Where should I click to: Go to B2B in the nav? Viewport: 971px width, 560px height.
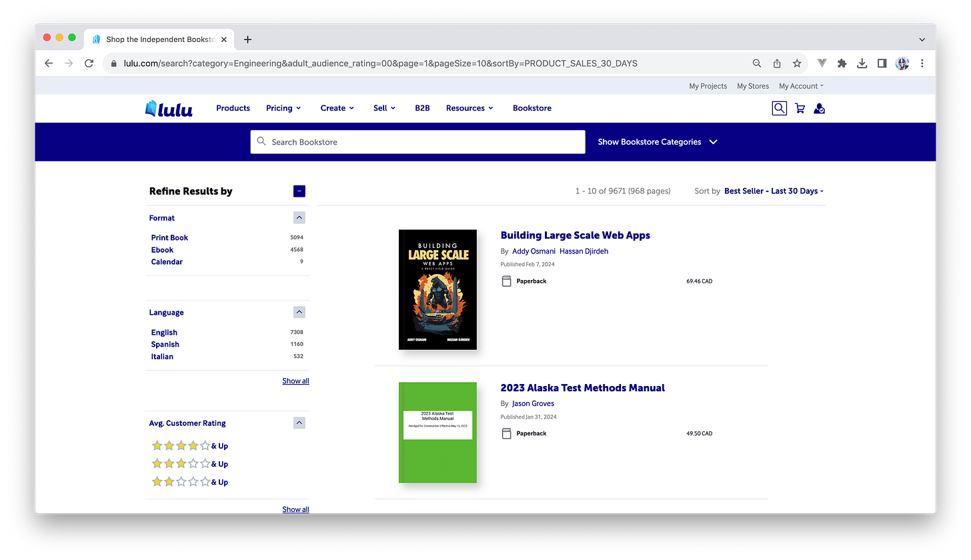(422, 108)
